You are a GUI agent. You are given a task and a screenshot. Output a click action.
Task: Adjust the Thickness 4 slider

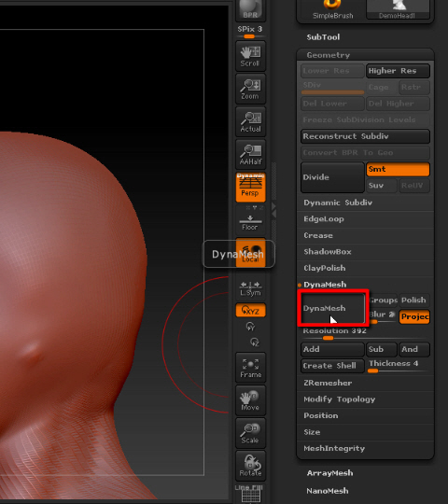(x=398, y=366)
